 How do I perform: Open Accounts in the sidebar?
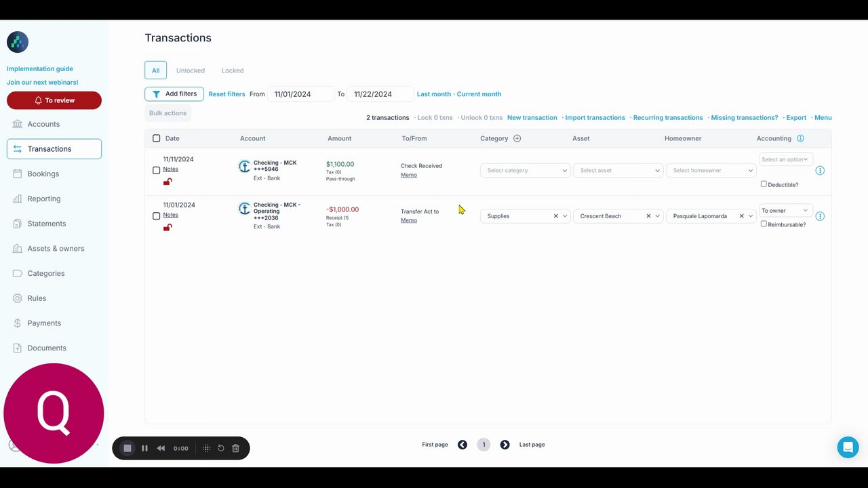tap(54, 124)
